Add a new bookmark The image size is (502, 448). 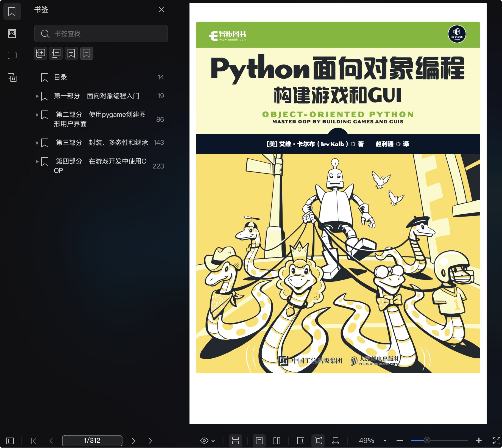pyautogui.click(x=71, y=53)
